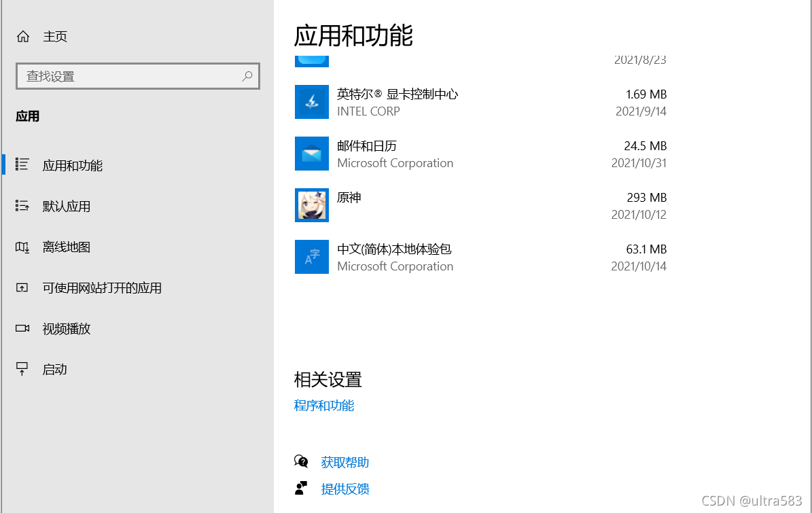Click the INTEL CORP publisher text
This screenshot has height=513, width=812.
pos(369,111)
